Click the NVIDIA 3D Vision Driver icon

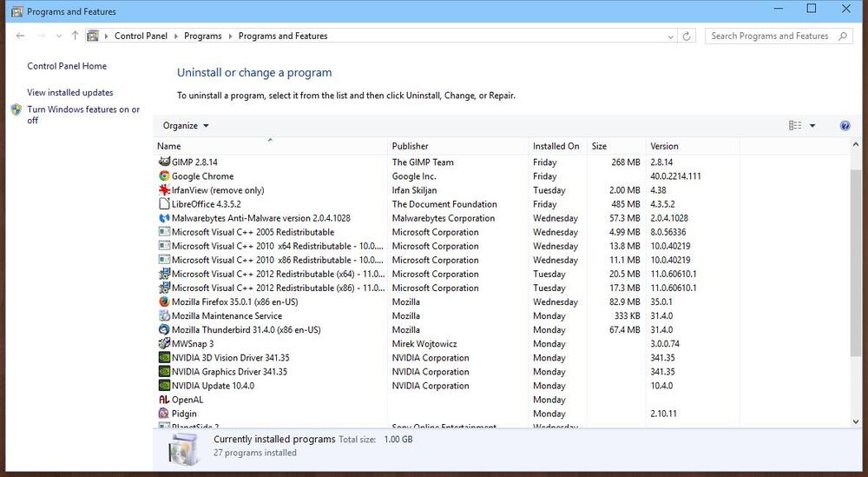164,358
